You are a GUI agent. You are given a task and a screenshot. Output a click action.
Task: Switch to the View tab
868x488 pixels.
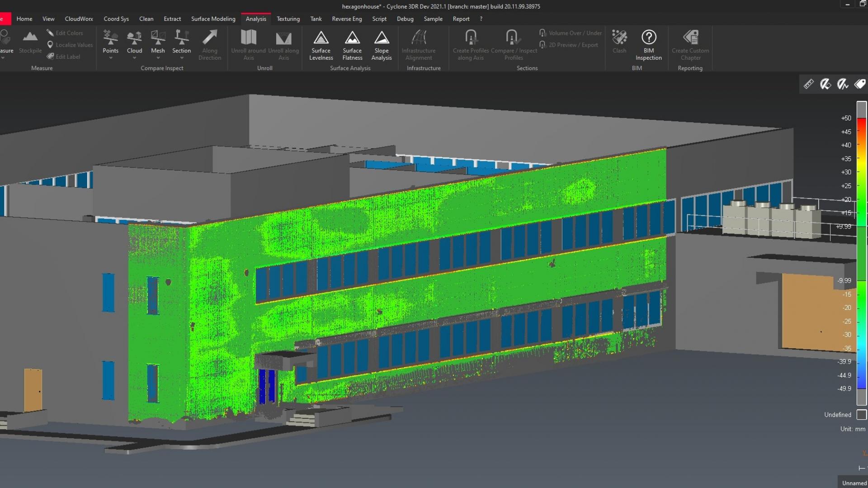pyautogui.click(x=48, y=19)
